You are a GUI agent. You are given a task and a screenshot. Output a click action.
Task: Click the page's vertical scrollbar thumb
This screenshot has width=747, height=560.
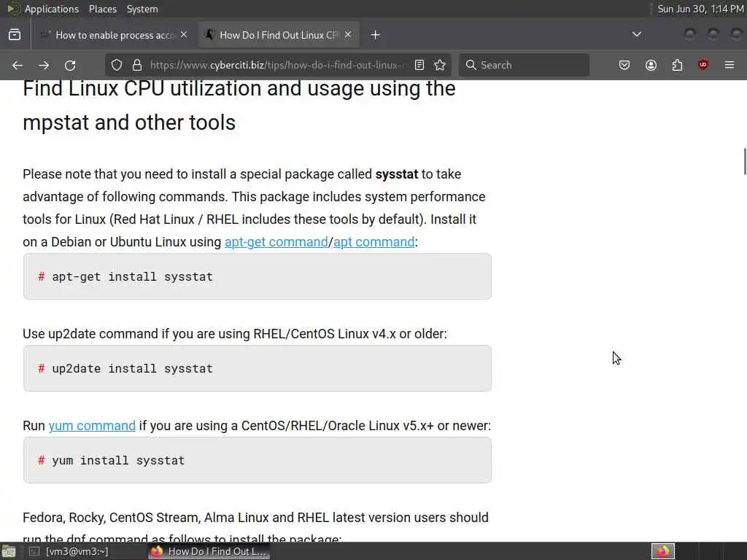pyautogui.click(x=744, y=160)
